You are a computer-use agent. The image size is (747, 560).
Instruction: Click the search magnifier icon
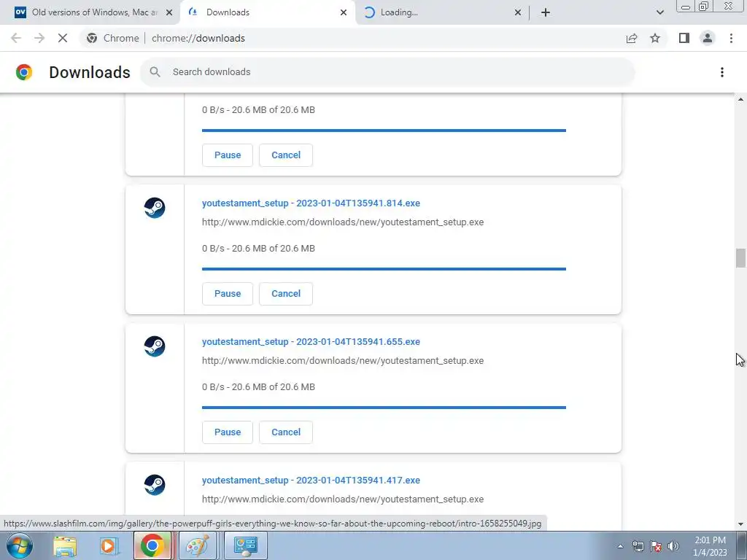tap(155, 72)
